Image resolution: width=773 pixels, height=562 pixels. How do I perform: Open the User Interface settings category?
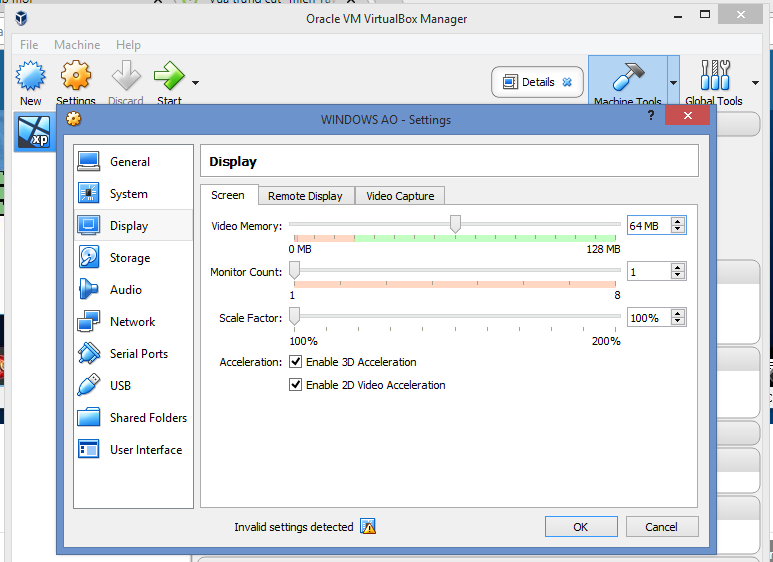point(133,450)
